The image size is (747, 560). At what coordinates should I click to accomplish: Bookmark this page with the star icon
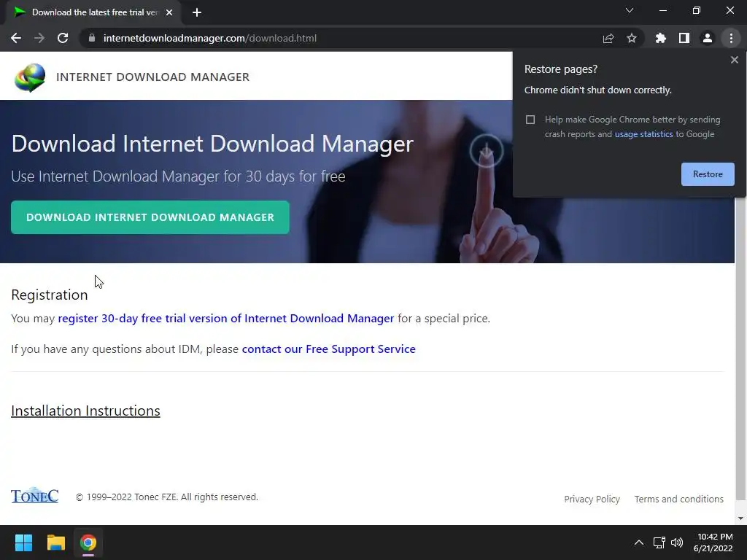(632, 38)
